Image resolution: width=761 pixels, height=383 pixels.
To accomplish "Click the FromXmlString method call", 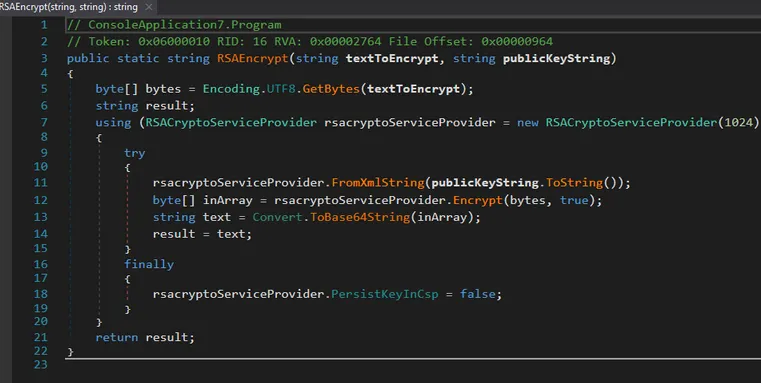I will (x=378, y=183).
